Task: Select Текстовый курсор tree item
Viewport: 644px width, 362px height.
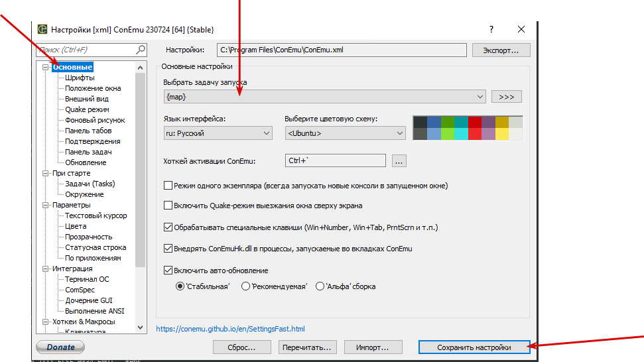Action: point(96,215)
